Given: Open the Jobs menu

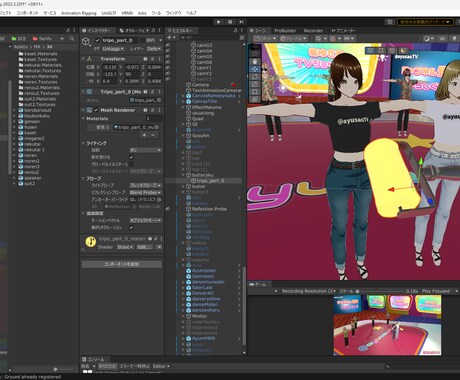Looking at the screenshot, I should point(142,13).
